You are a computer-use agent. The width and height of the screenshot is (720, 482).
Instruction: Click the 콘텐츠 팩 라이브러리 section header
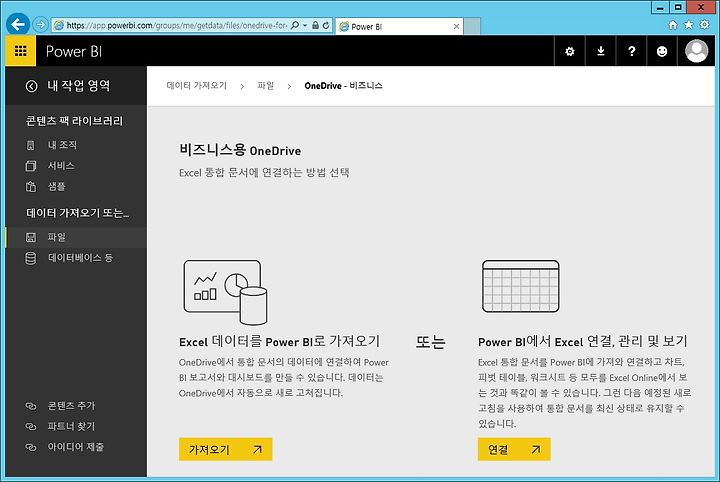74,121
